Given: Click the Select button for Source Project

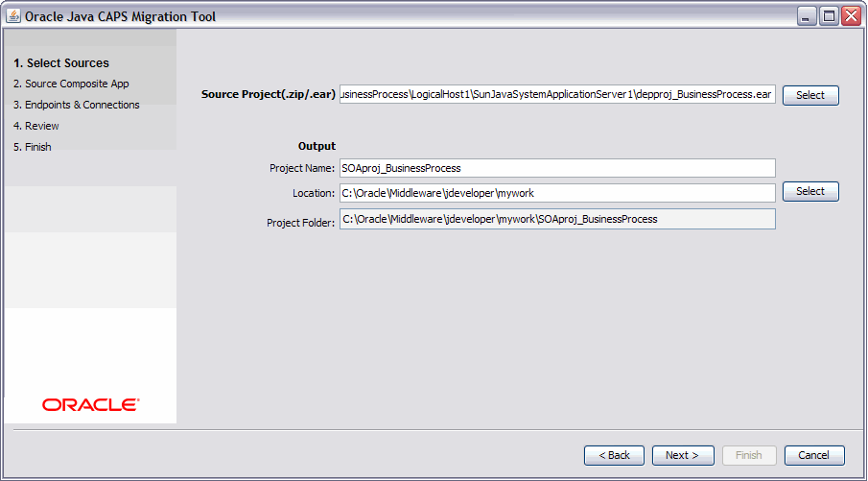Looking at the screenshot, I should click(x=810, y=95).
